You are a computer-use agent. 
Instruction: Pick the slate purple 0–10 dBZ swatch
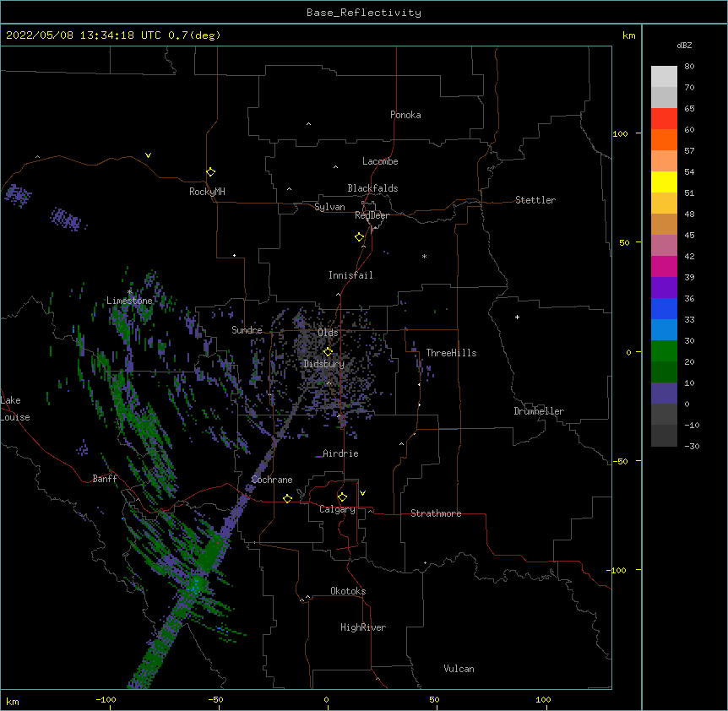[664, 393]
